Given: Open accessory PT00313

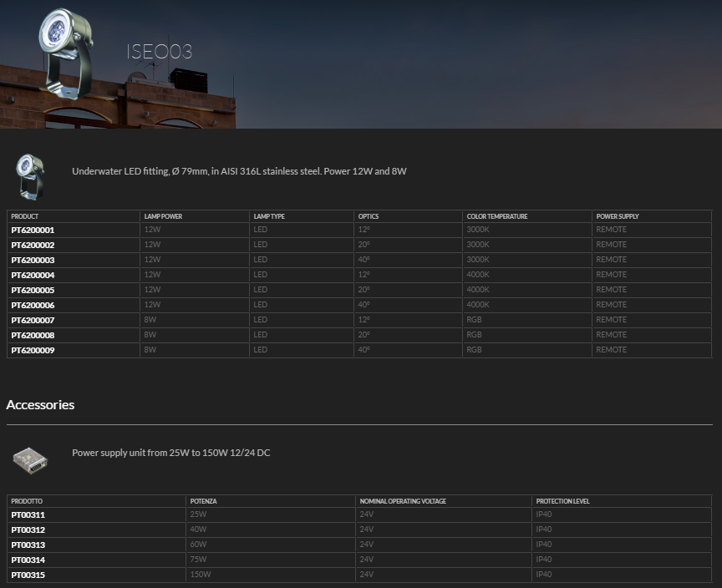Looking at the screenshot, I should pos(28,545).
